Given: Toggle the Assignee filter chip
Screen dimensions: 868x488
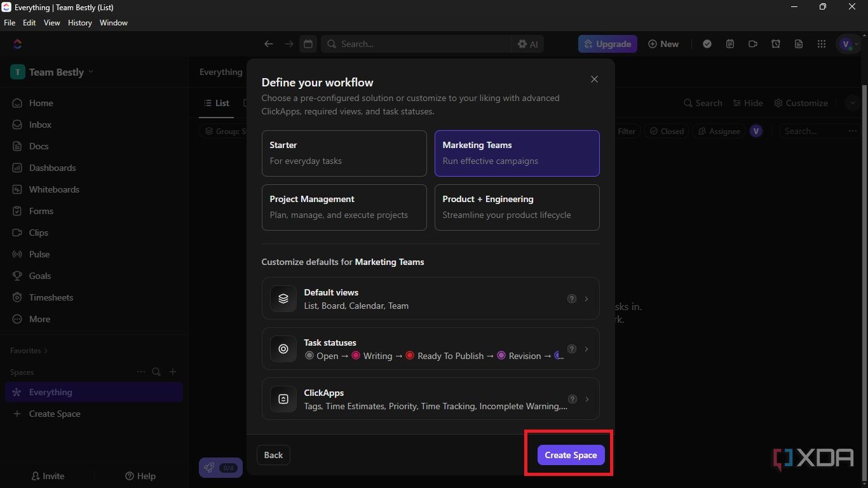Looking at the screenshot, I should point(719,131).
